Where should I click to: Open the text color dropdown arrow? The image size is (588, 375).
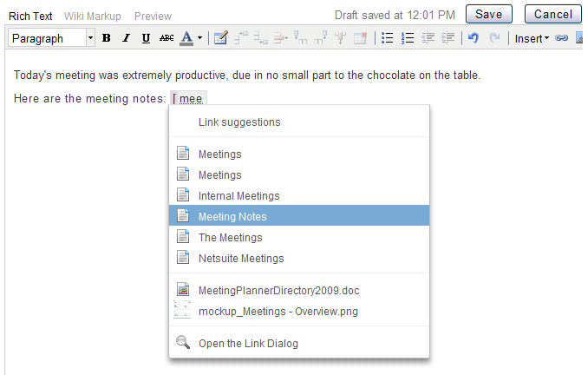pyautogui.click(x=199, y=38)
